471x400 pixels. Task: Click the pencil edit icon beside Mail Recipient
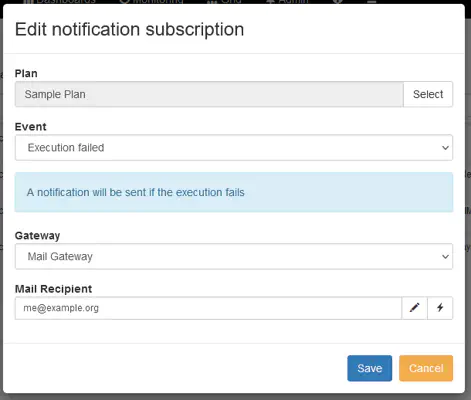[414, 308]
